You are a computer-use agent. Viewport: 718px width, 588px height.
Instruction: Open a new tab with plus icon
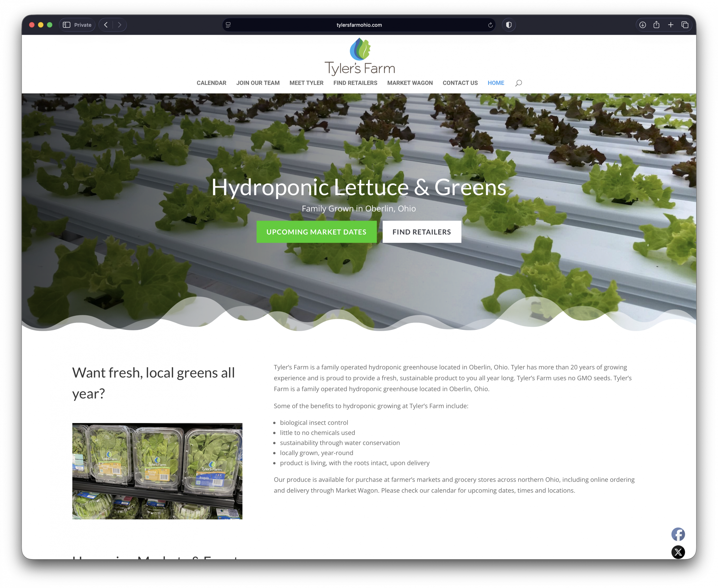pyautogui.click(x=671, y=25)
